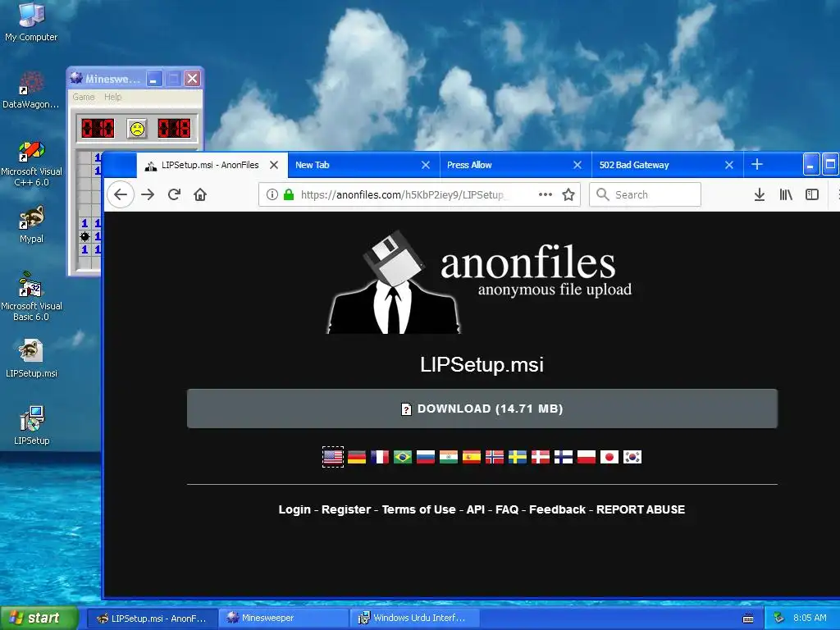Open the Minesweeper Help menu
Viewport: 840px width, 630px height.
pos(113,97)
